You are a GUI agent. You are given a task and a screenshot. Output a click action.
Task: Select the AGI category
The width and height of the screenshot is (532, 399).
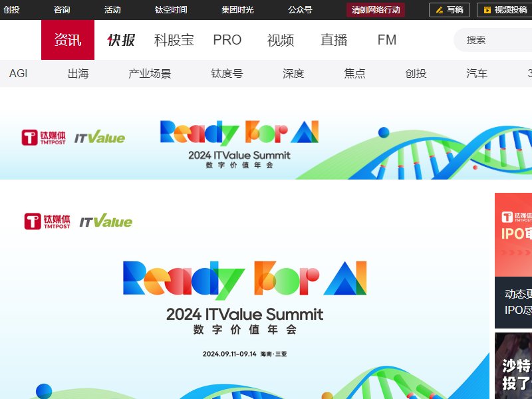pos(19,73)
